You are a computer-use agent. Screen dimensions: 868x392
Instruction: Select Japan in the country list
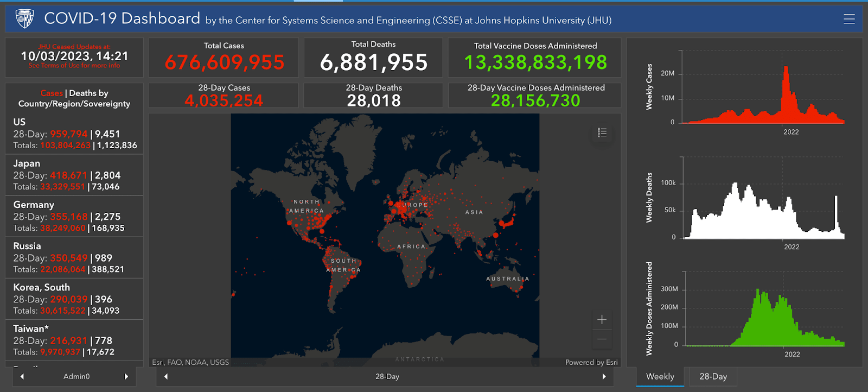pos(74,175)
